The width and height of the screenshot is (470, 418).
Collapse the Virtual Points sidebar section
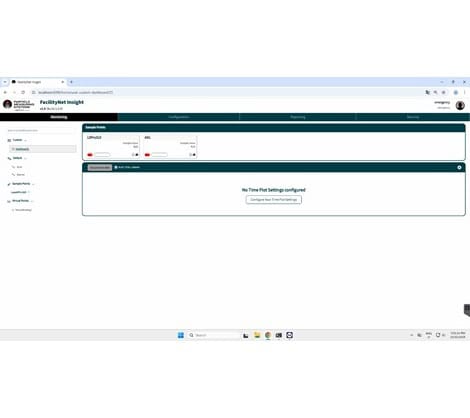(32, 201)
